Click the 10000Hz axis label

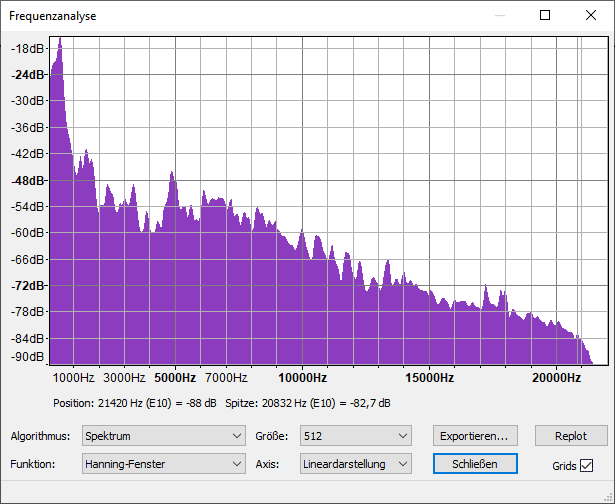(x=302, y=378)
